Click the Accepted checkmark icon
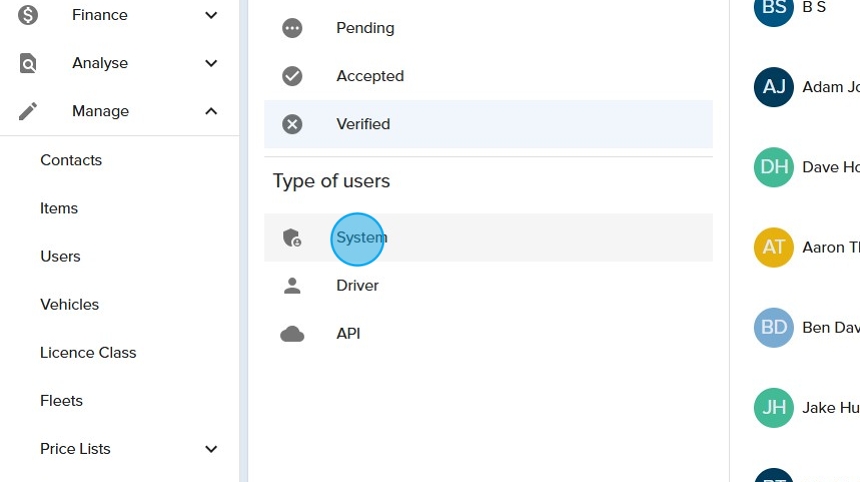Screen dimensions: 860x482 pyautogui.click(x=292, y=76)
